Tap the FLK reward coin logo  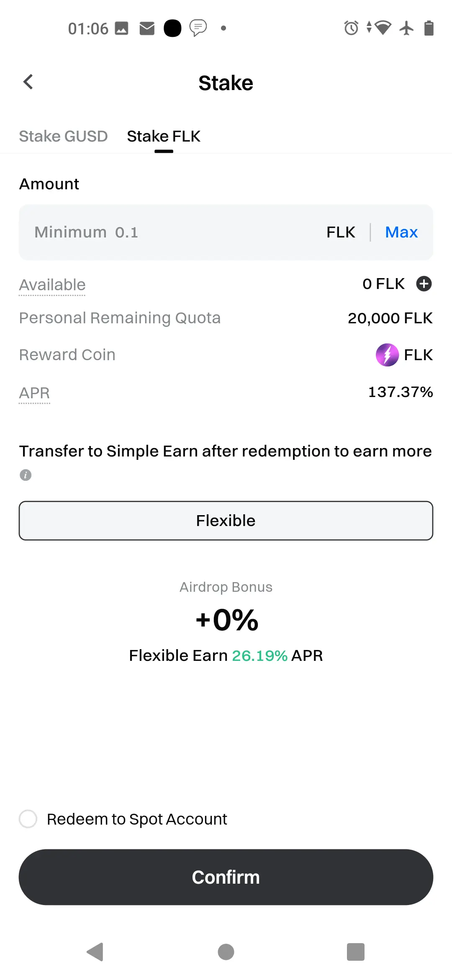coord(387,355)
